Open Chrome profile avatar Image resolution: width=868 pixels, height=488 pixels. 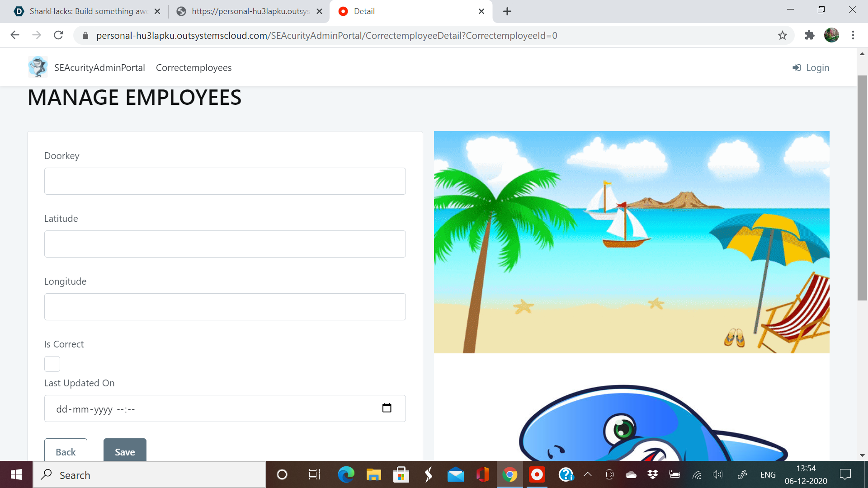point(831,35)
